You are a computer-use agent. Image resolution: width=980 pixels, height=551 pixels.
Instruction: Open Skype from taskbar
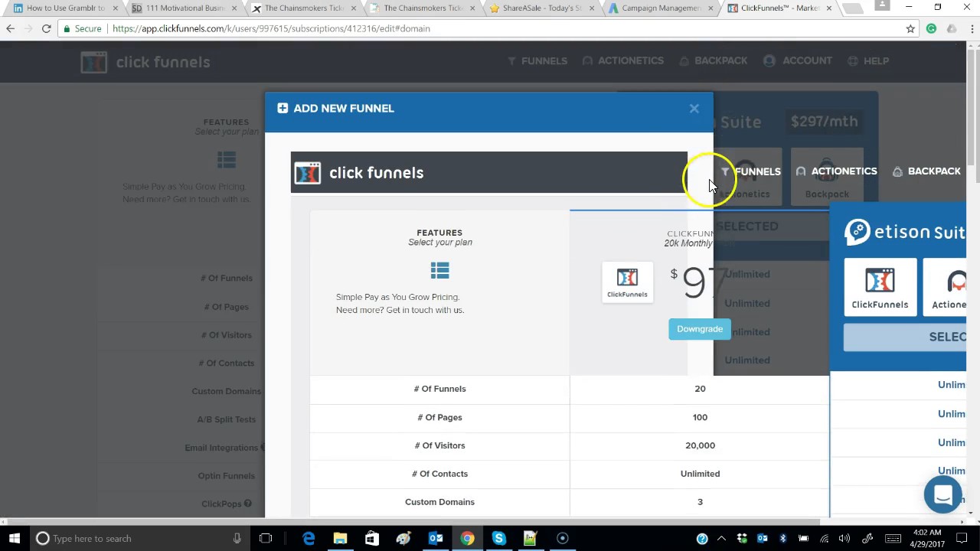coord(498,538)
